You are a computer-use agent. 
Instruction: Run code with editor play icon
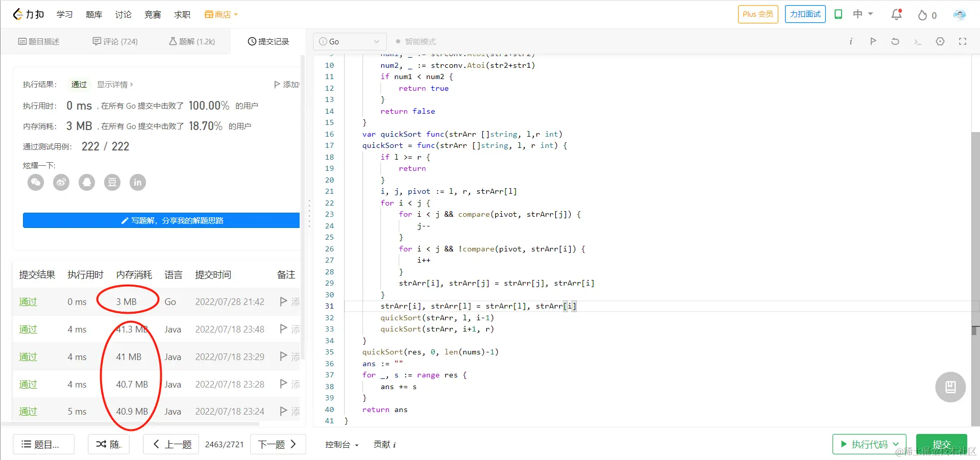(x=873, y=41)
